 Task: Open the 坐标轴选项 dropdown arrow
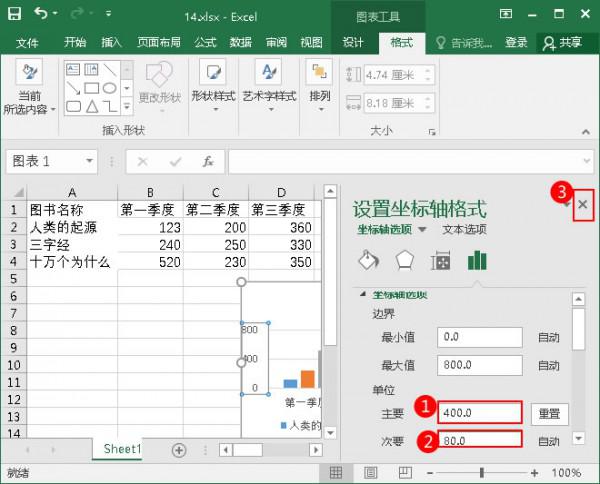[x=422, y=230]
